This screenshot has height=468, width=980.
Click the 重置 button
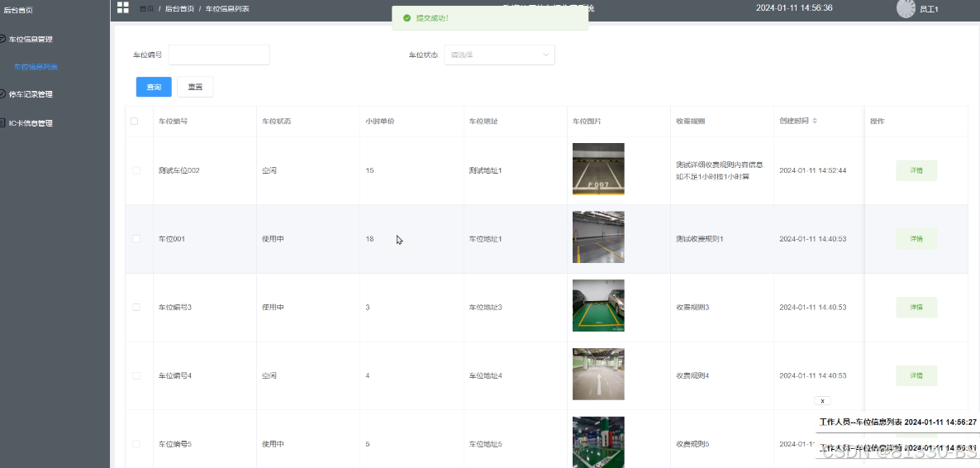click(x=195, y=87)
